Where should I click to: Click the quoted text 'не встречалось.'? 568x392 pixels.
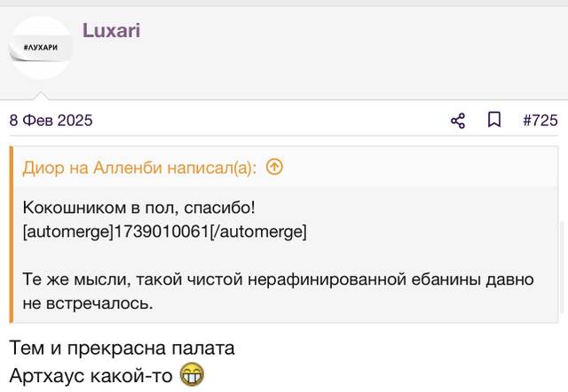click(88, 303)
